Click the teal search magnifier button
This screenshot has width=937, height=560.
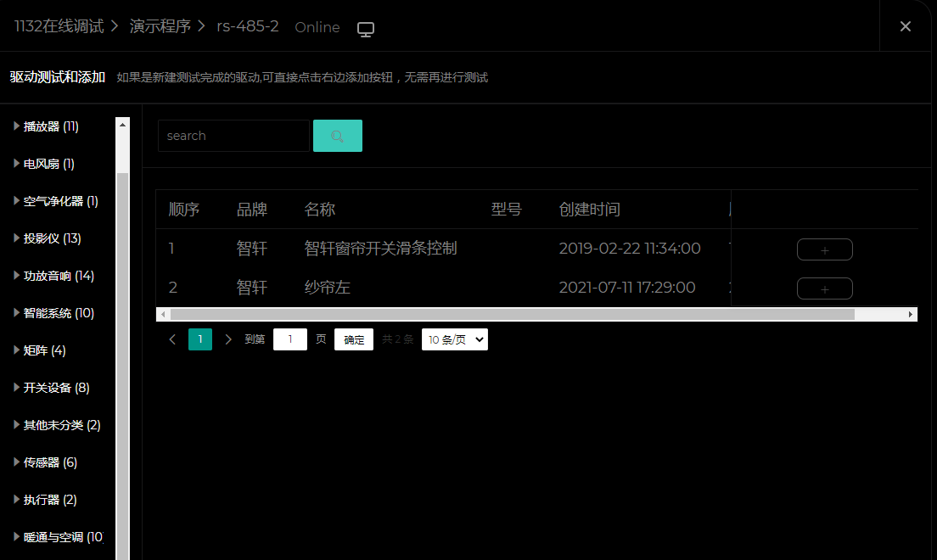pyautogui.click(x=337, y=136)
